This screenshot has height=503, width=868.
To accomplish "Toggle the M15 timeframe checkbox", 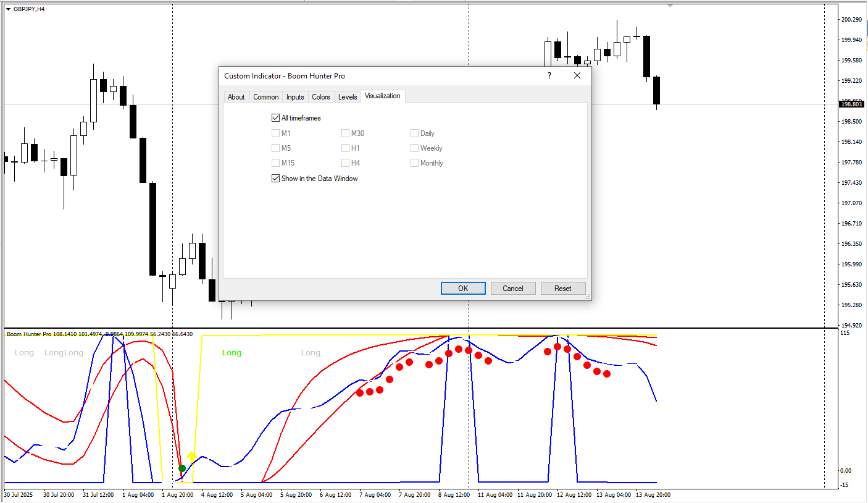I will (x=275, y=163).
